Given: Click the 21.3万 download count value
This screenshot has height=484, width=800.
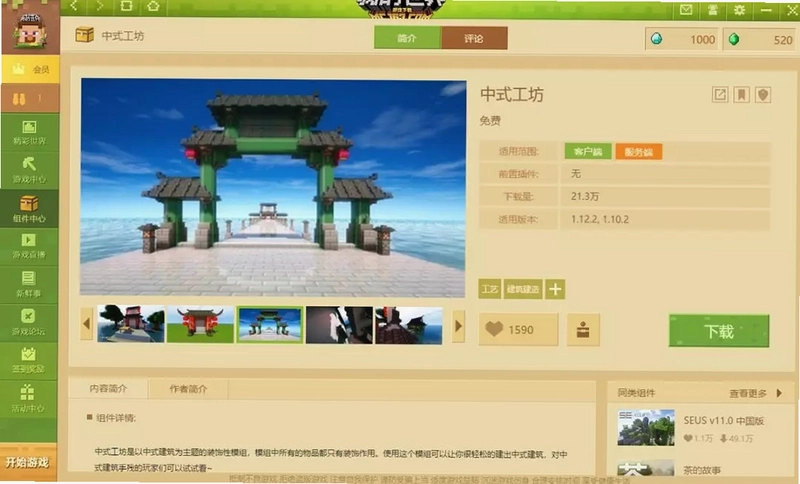Looking at the screenshot, I should 585,196.
